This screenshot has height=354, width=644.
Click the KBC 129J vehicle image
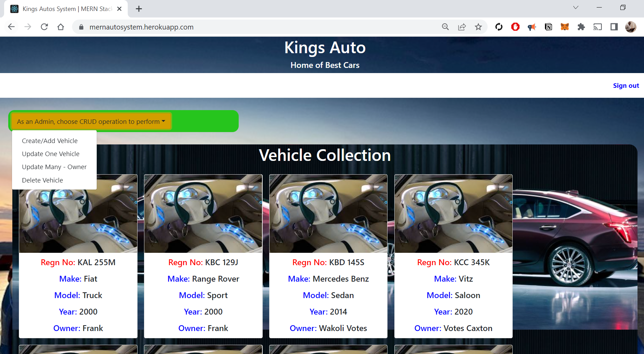pyautogui.click(x=203, y=214)
